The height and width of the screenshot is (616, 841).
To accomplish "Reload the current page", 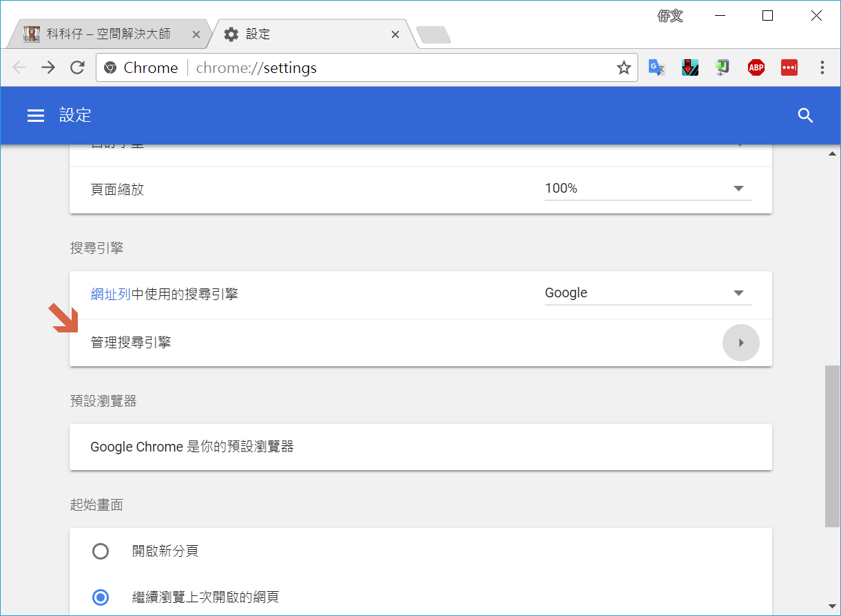I will coord(77,67).
